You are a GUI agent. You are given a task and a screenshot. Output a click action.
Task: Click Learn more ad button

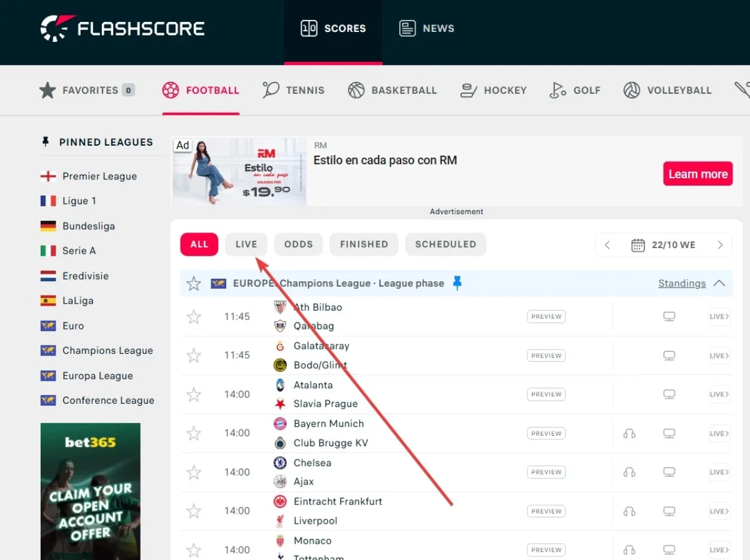pyautogui.click(x=697, y=174)
